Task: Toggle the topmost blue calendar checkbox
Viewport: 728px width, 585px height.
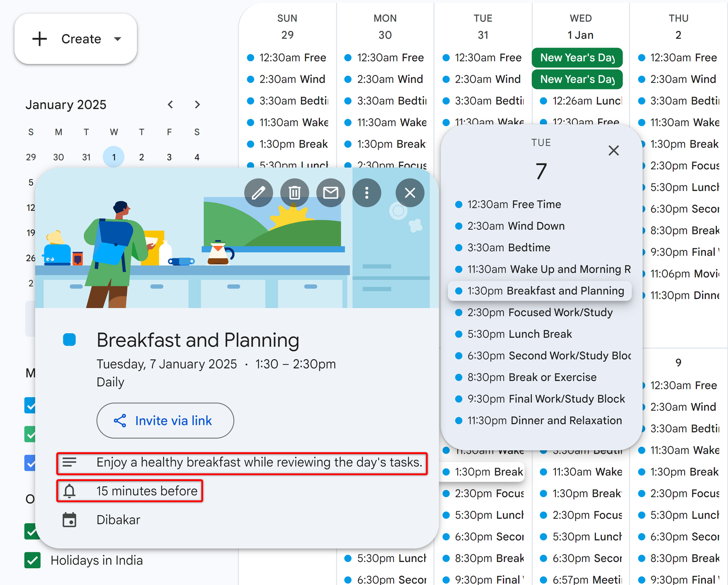Action: coord(30,405)
